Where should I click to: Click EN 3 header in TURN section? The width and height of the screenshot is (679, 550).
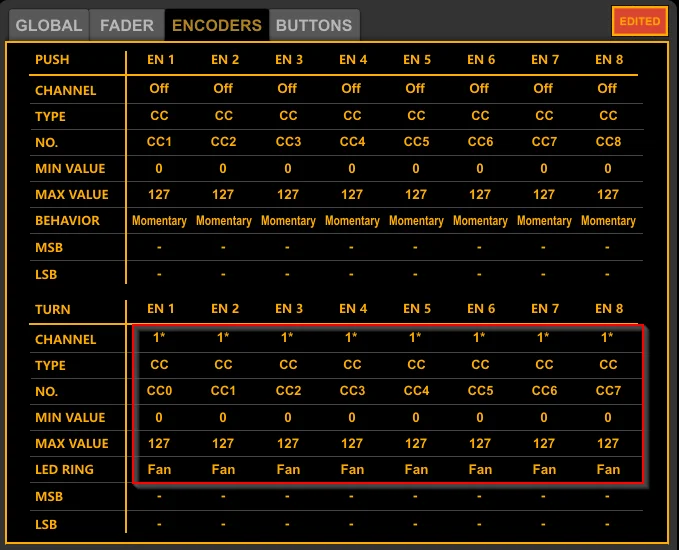pos(289,308)
